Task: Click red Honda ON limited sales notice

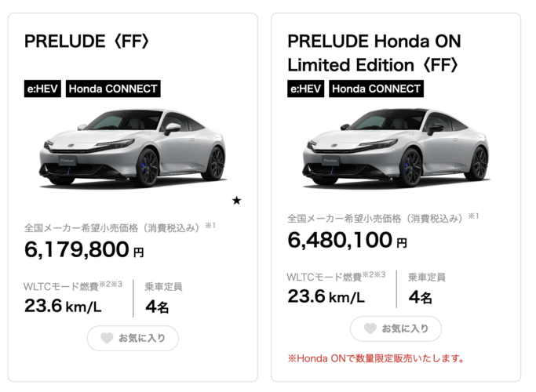Action: tap(376, 358)
